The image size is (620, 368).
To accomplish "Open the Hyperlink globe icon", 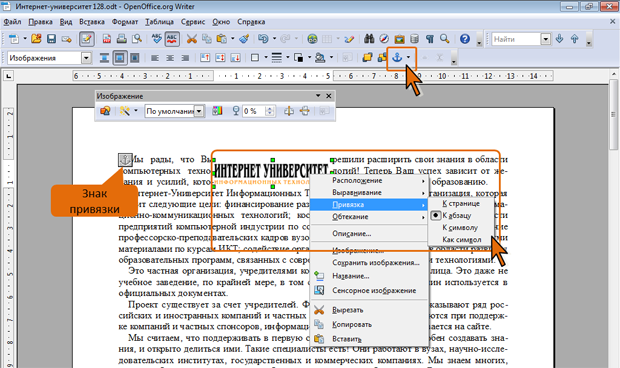I will (312, 39).
